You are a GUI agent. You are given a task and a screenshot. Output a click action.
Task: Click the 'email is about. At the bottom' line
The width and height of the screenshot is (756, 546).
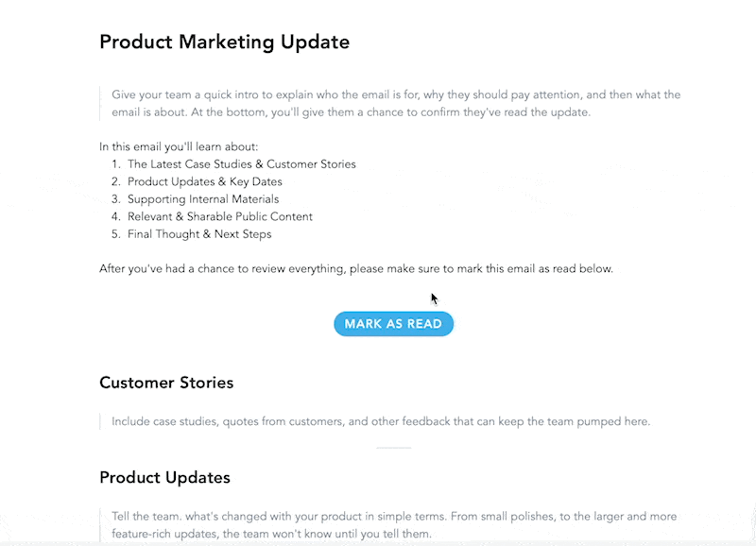(351, 112)
